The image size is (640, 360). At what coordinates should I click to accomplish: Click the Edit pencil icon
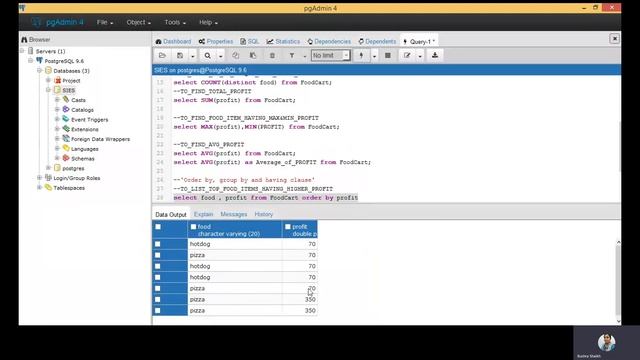click(407, 56)
